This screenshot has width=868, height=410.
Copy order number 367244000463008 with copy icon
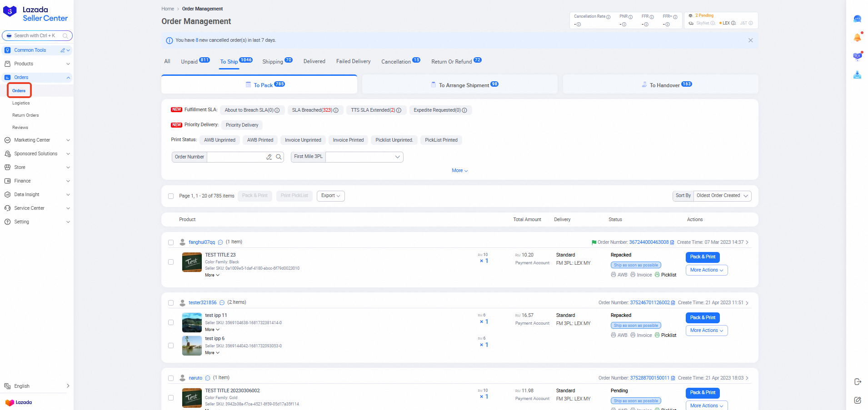(672, 242)
